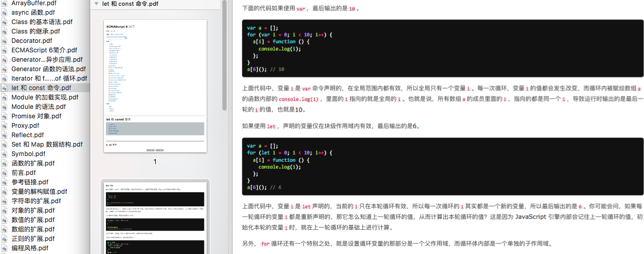644x254 pixels.
Task: Click the PDF icon beside Generator 函数的语法.pdf
Action: [5, 69]
